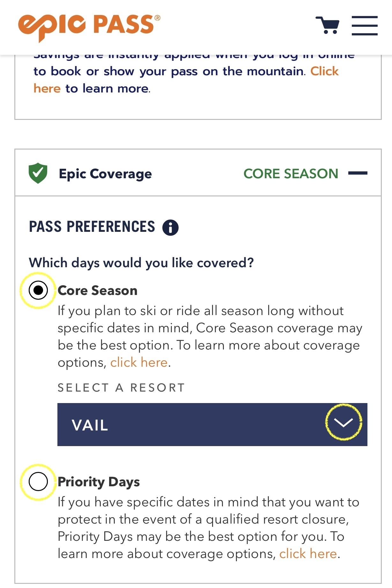Open the hamburger navigation menu
The width and height of the screenshot is (392, 588).
[365, 26]
